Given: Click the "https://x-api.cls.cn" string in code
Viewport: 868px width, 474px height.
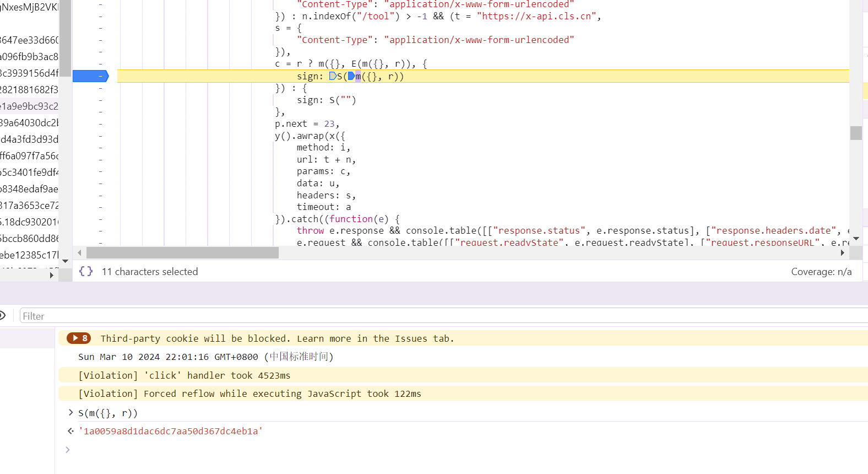Looking at the screenshot, I should 536,16.
